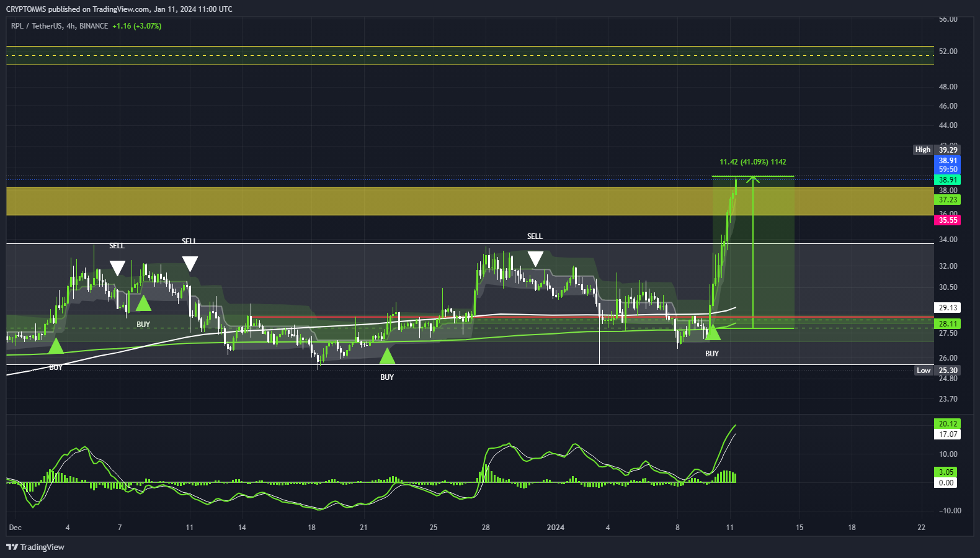Click the 22 date label on time axis
980x558 pixels.
pyautogui.click(x=921, y=528)
